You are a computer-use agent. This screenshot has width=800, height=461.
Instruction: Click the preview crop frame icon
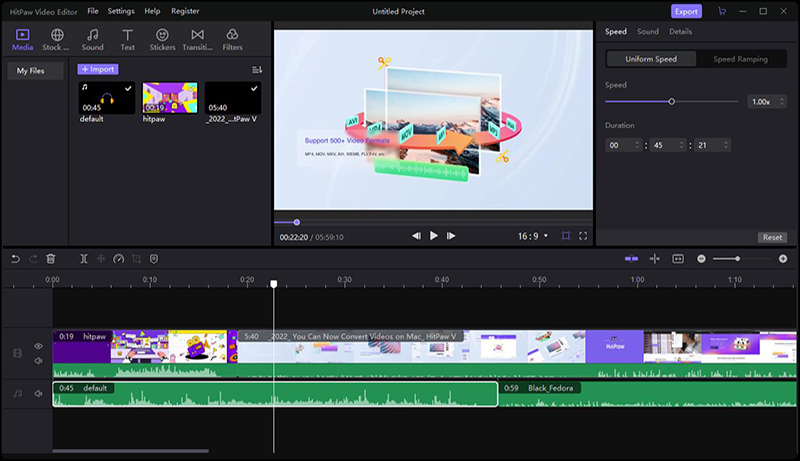[566, 236]
